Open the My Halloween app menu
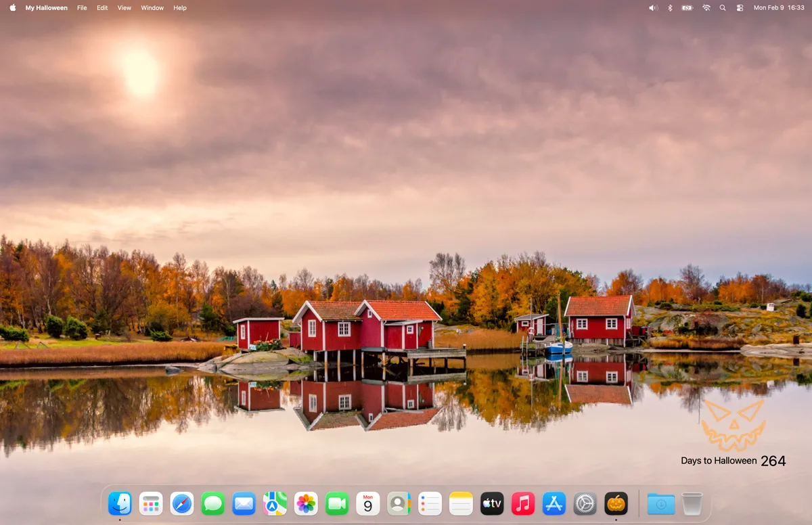The image size is (812, 525). pos(47,8)
